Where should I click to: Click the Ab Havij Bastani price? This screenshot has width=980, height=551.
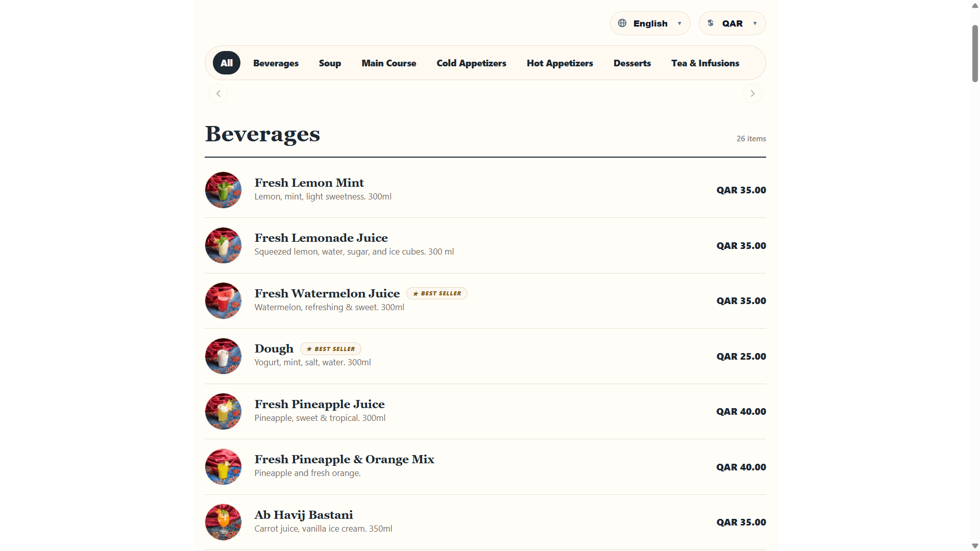pyautogui.click(x=741, y=522)
